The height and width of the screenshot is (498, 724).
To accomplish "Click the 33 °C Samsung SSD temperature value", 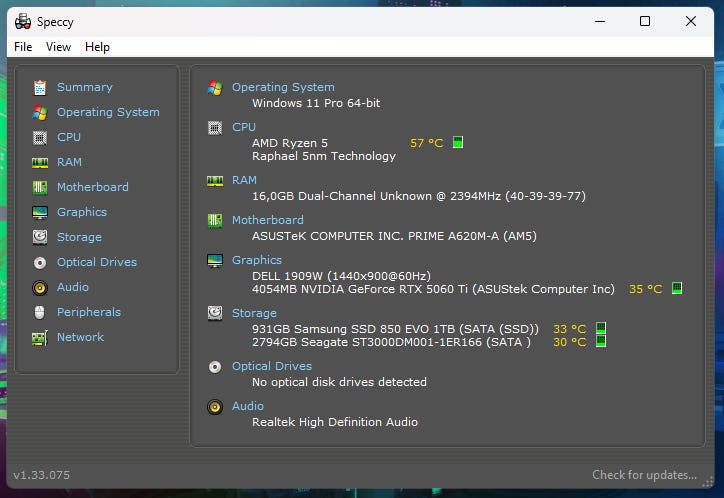I will point(570,329).
